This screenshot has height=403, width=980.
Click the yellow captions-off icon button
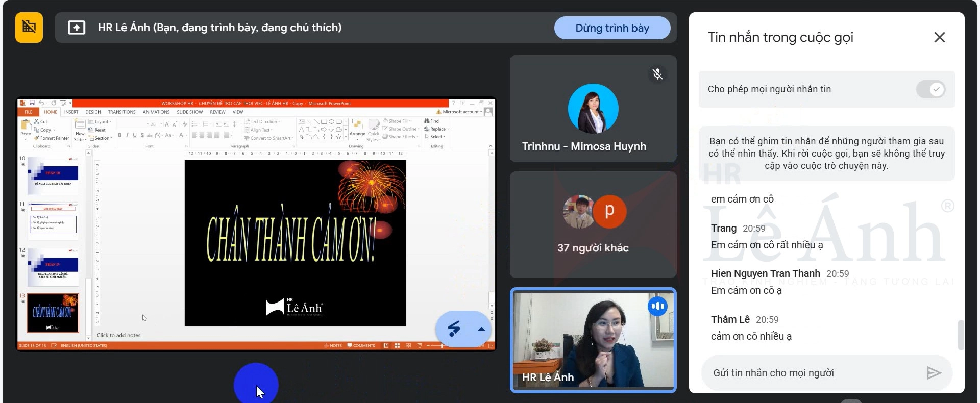point(29,27)
